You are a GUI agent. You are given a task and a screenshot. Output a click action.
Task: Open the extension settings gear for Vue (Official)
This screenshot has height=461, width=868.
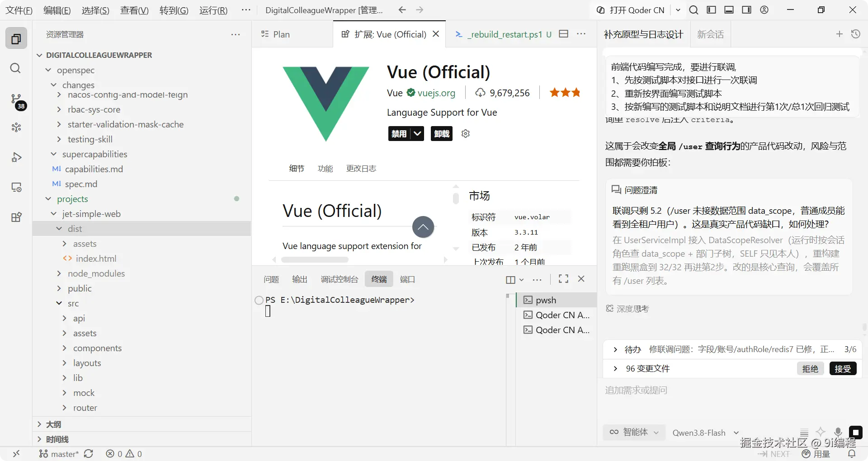[x=466, y=133]
